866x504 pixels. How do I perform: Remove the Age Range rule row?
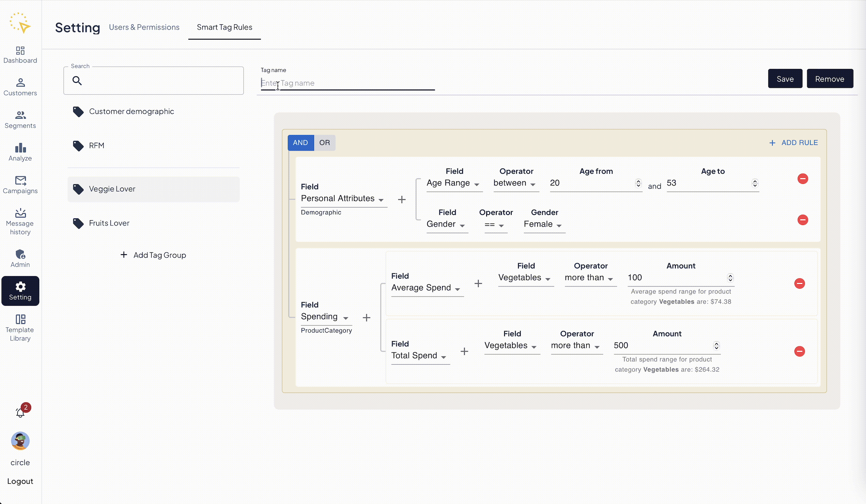coord(802,179)
